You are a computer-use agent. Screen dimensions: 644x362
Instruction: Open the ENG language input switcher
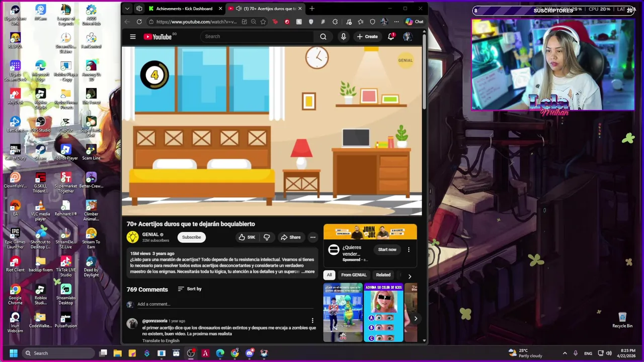[588, 353]
